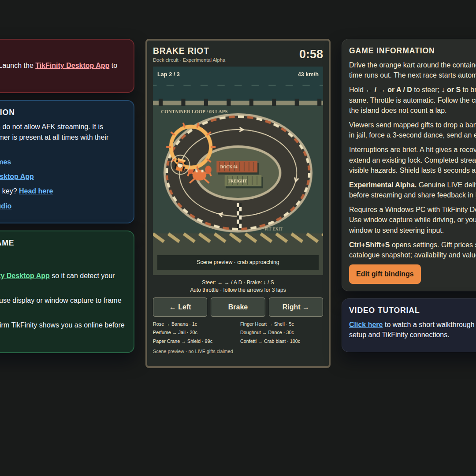Click the Brake button
476x476 pixels.
[238, 307]
